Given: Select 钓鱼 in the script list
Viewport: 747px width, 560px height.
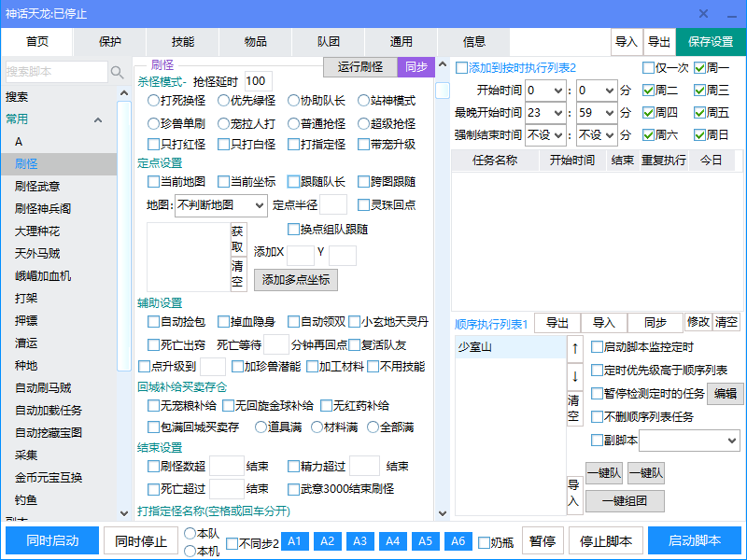Looking at the screenshot, I should [59, 500].
